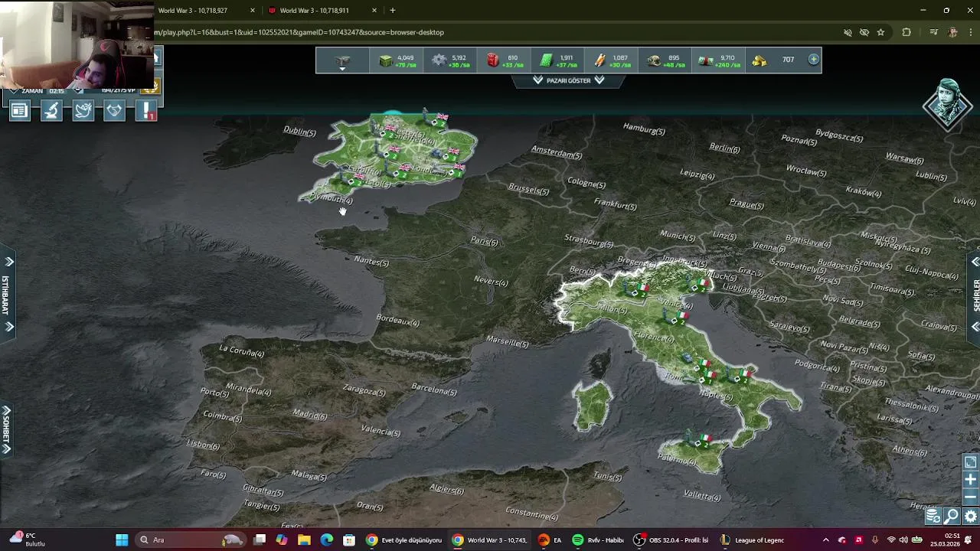Open EA app in taskbar

point(550,540)
